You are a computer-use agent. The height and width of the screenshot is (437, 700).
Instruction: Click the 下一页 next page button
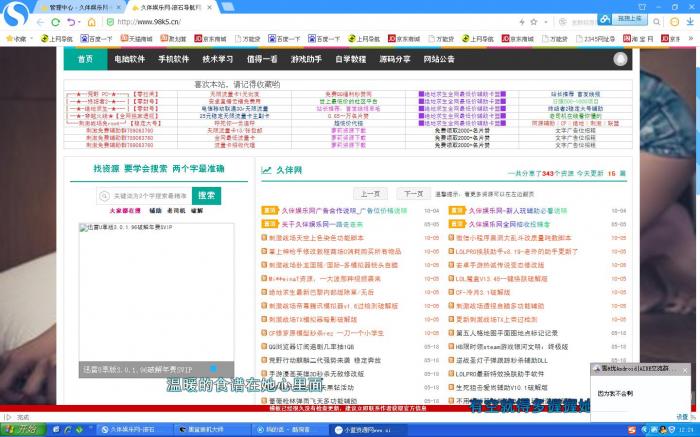coord(411,193)
